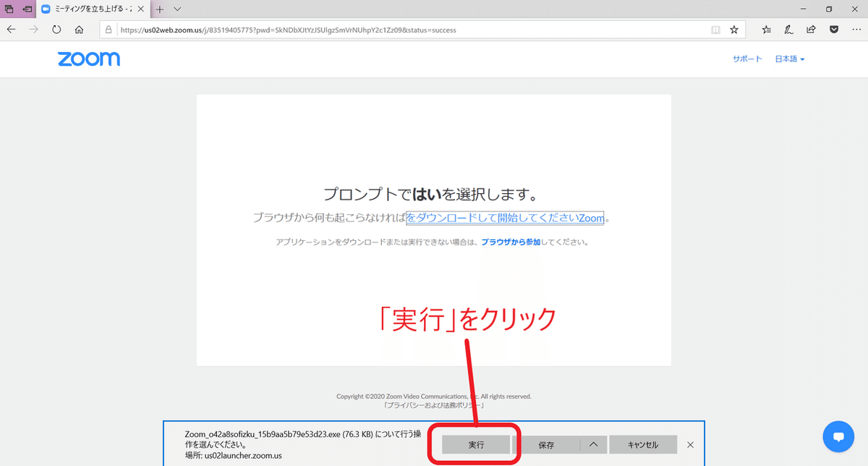
Task: Open browser Settings and more menu
Action: pos(855,30)
